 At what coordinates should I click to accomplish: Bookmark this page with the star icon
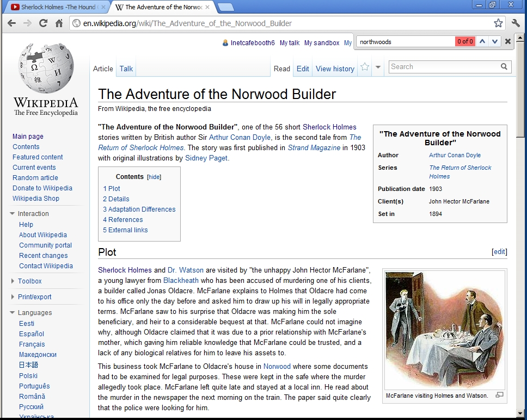coord(498,23)
